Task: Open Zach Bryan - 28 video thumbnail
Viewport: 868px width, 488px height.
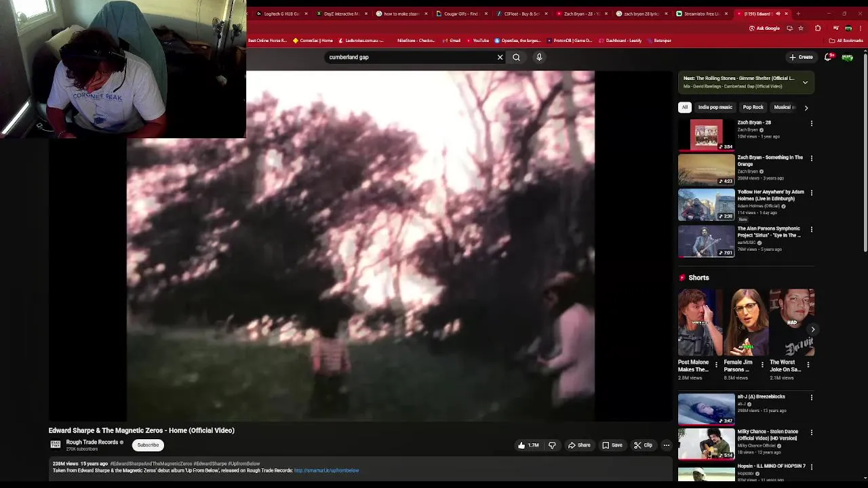Action: 707,135
